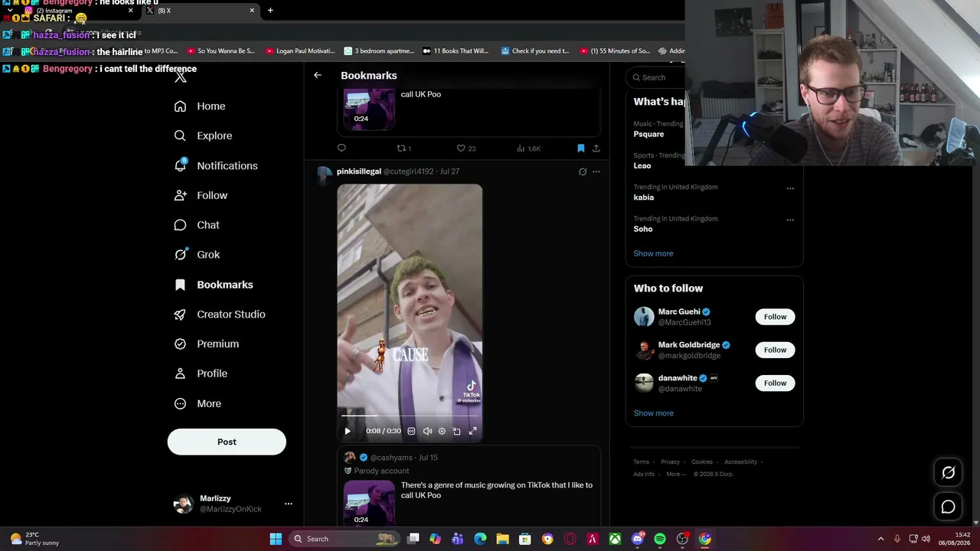Open pinkisillegal's profile name link
The width and height of the screenshot is (980, 551).
pyautogui.click(x=359, y=171)
